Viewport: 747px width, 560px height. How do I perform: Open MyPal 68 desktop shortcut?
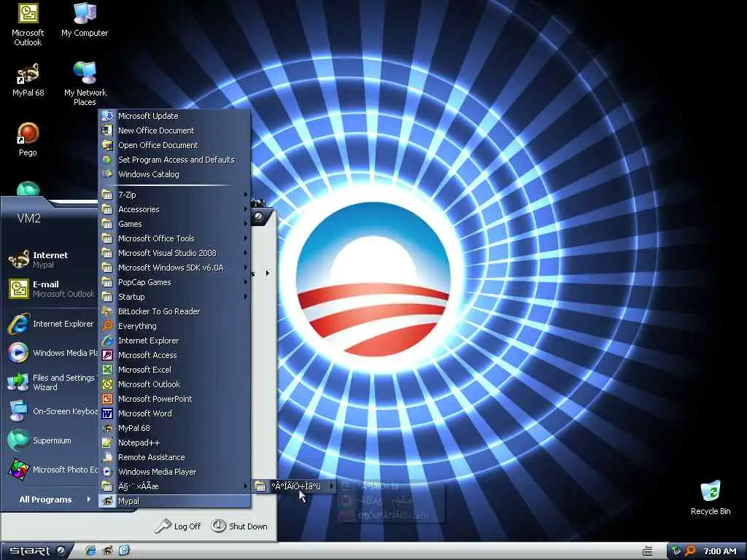(28, 80)
